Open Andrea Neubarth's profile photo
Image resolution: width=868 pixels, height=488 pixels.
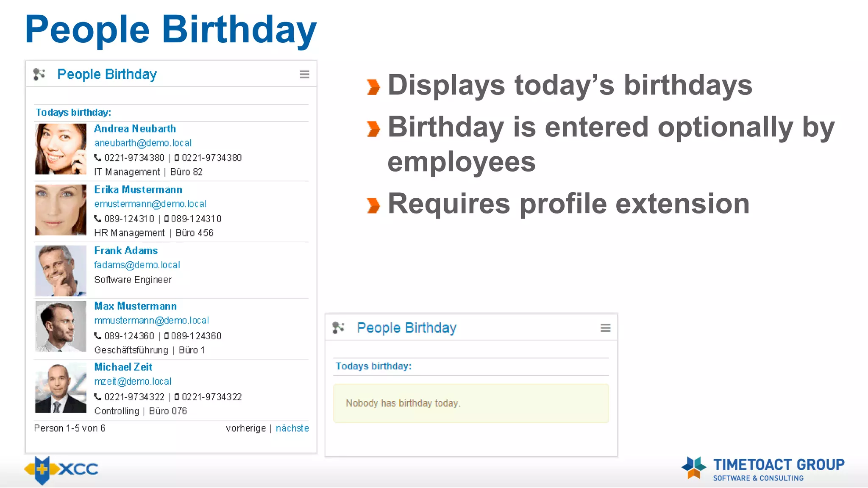tap(61, 149)
